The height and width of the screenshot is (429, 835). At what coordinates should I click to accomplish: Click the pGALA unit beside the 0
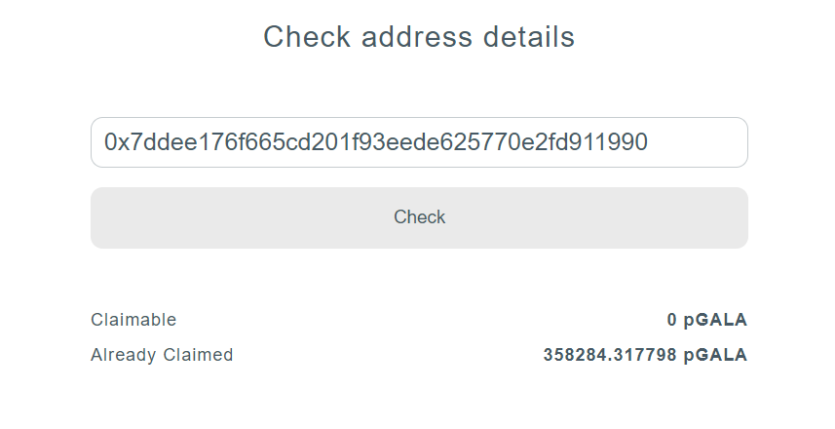click(x=718, y=320)
